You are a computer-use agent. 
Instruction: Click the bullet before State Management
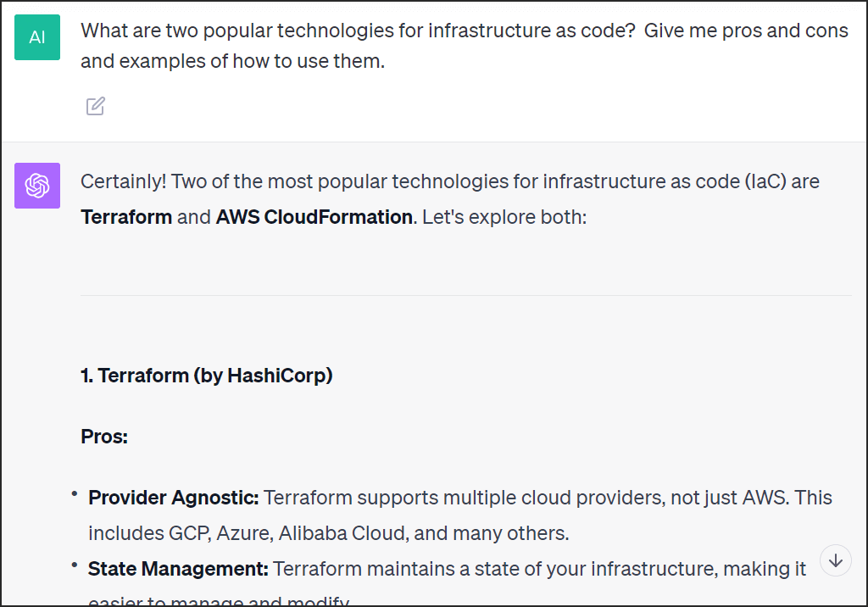tap(75, 565)
